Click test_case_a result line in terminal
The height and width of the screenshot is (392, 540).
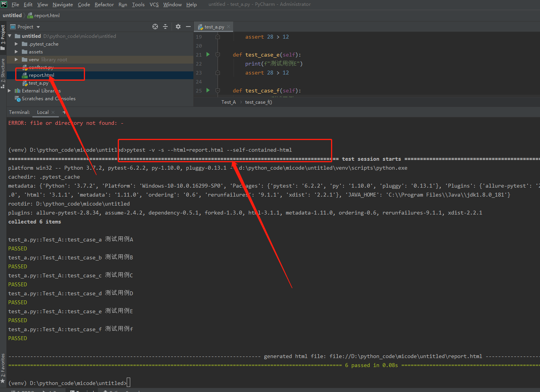click(x=71, y=239)
